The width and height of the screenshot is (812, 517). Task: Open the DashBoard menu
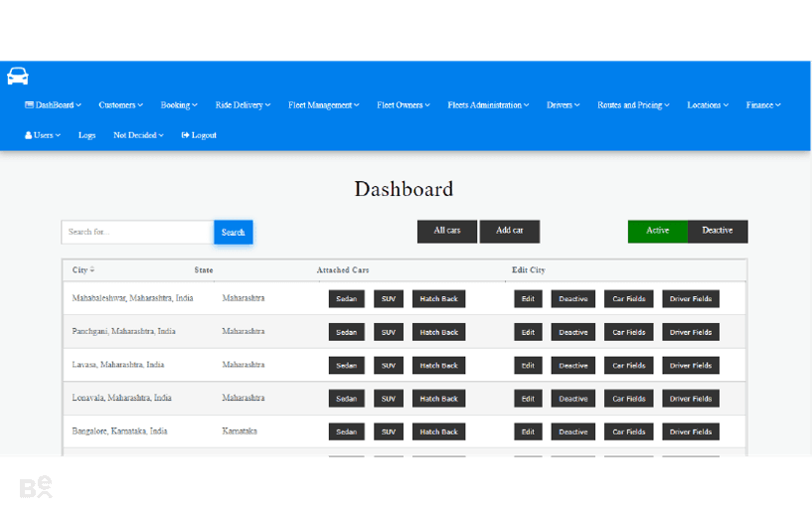click(53, 105)
